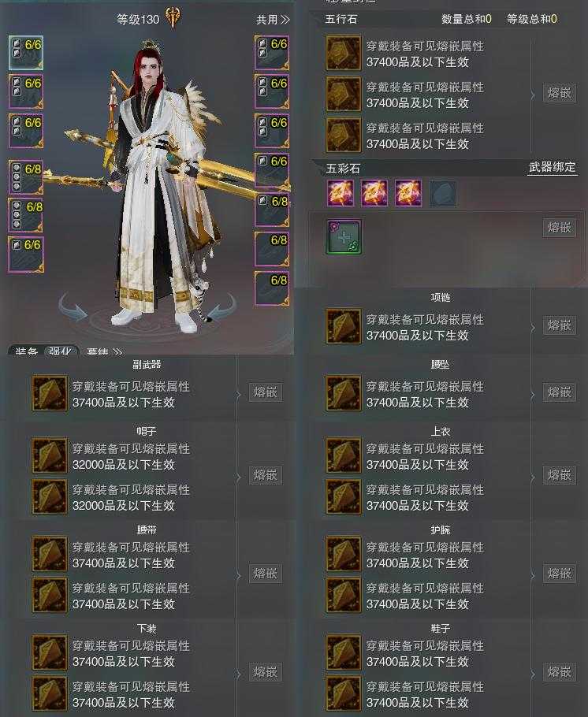Switch to the 强化 tab
Screen dimensions: 588x717
61,351
